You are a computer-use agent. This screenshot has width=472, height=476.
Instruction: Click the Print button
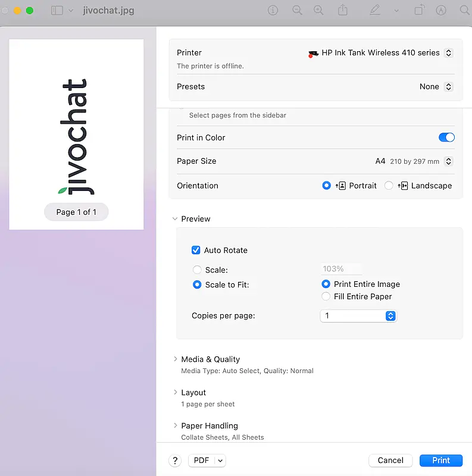coord(441,461)
